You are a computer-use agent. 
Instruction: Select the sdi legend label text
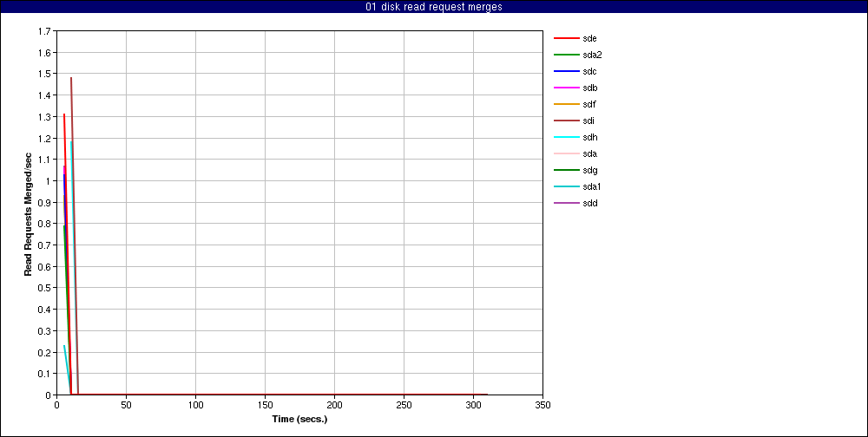(x=589, y=121)
